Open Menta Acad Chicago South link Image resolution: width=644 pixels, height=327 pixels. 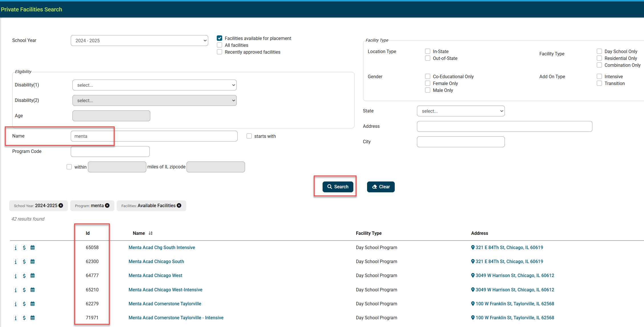(x=156, y=261)
